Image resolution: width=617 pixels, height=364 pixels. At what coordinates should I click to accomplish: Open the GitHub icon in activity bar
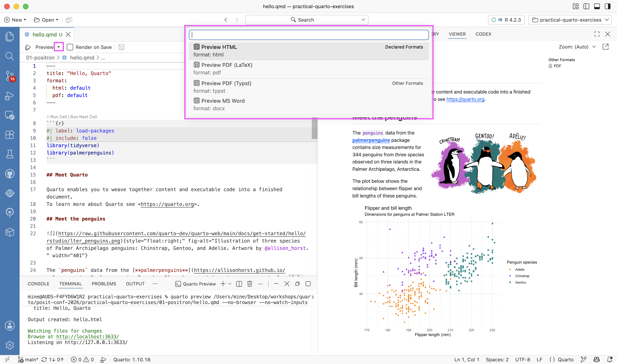[10, 174]
